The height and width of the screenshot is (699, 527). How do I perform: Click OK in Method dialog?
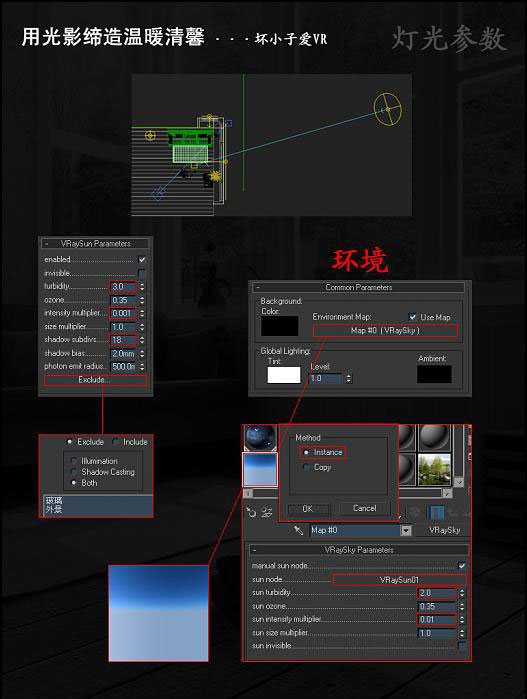point(308,509)
